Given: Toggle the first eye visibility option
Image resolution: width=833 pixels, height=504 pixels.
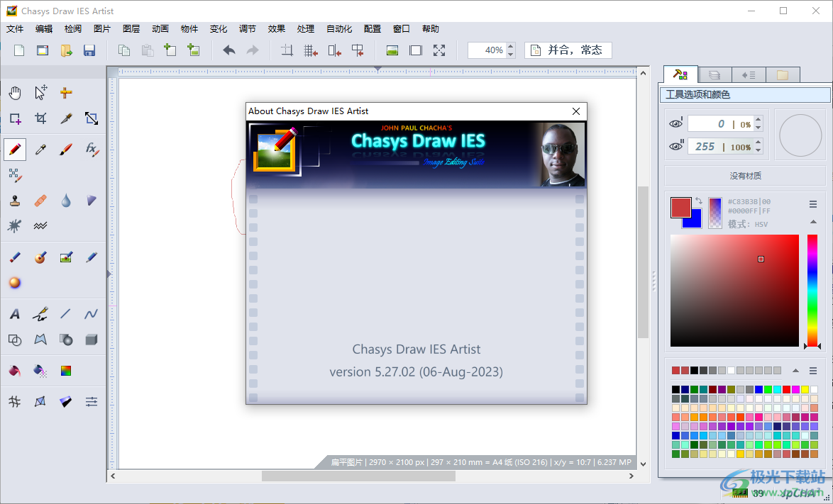Looking at the screenshot, I should click(x=675, y=123).
